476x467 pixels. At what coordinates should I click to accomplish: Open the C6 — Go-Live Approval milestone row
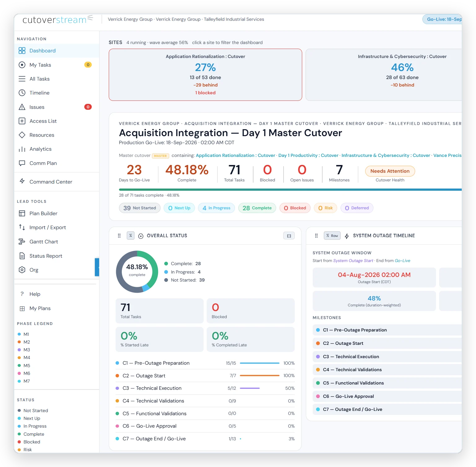(387, 396)
